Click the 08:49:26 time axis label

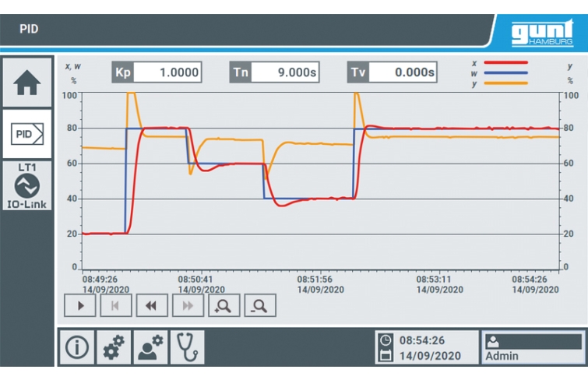100,280
